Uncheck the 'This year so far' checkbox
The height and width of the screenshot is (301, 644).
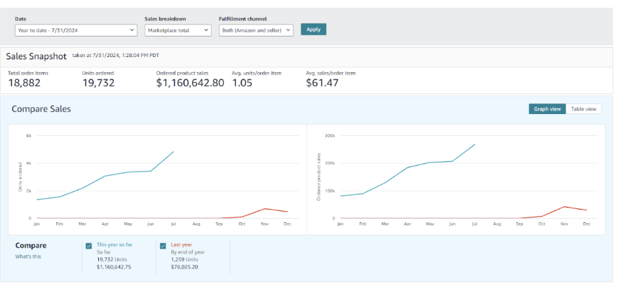(89, 245)
